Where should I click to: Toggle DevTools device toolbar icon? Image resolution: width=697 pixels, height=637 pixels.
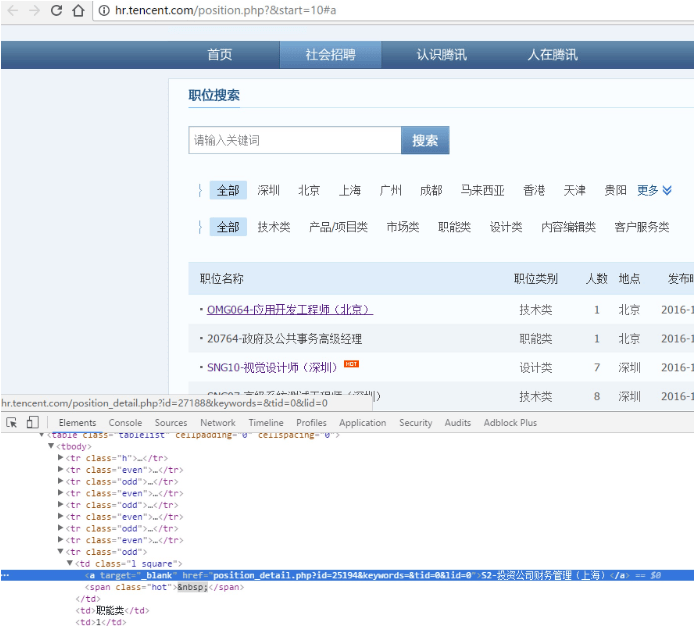(x=32, y=422)
